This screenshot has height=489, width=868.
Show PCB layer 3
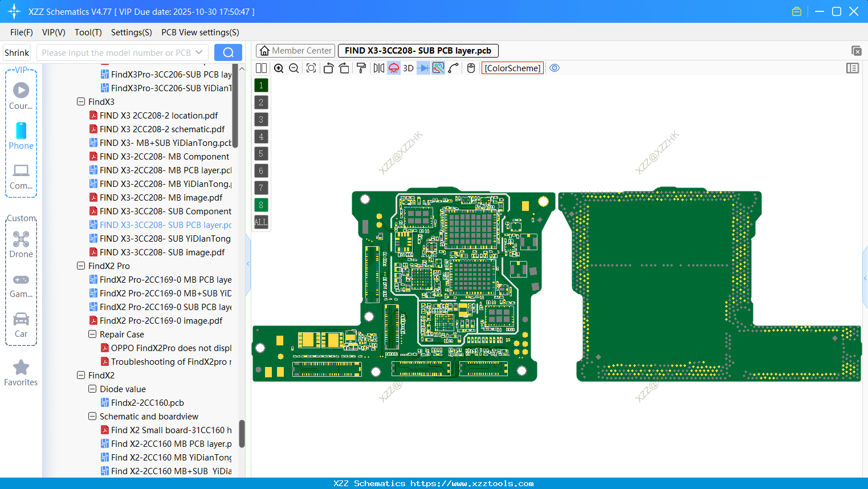coord(261,120)
